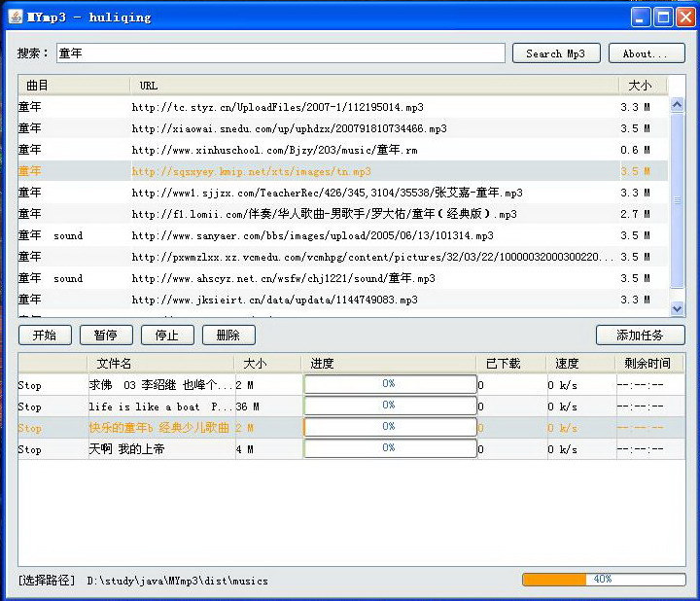This screenshot has height=601, width=700.
Task: Select the sanyaer.com 101314.mp3 result
Action: (343, 235)
